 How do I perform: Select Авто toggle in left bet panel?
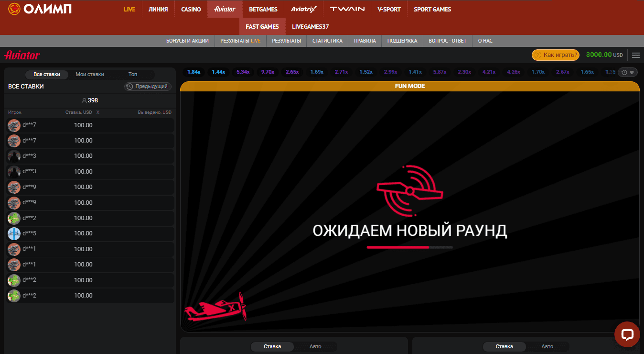click(315, 346)
